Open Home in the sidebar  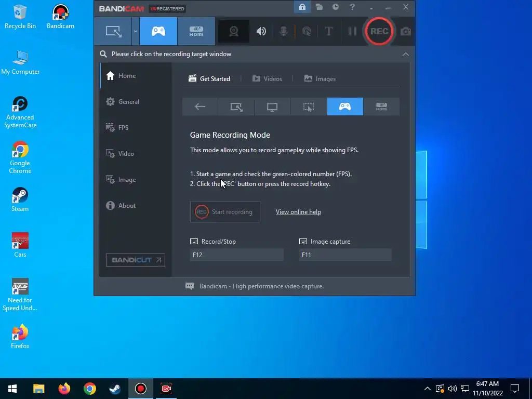tap(136, 76)
